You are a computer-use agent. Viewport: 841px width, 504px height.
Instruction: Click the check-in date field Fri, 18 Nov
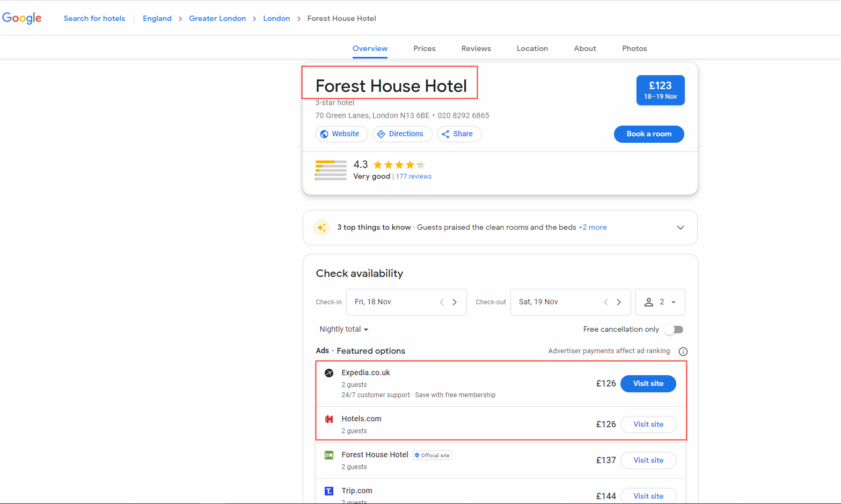(x=406, y=302)
